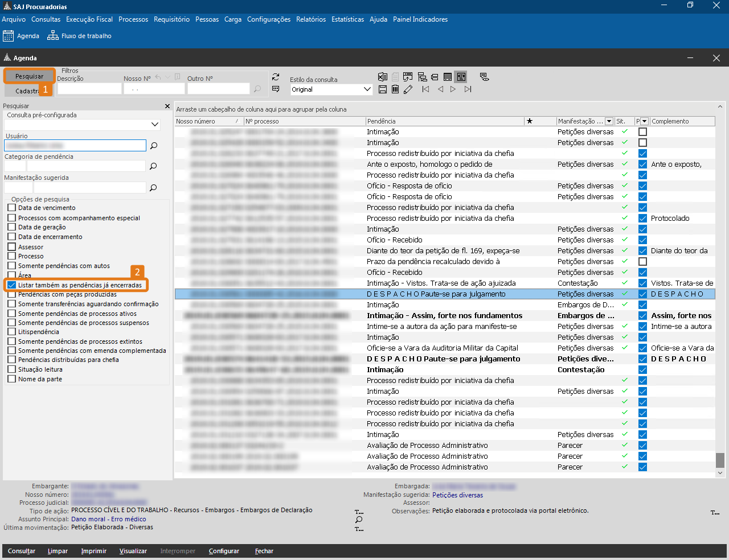Uncheck Listar também as pendências já encerradas
729x560 pixels.
(12, 285)
